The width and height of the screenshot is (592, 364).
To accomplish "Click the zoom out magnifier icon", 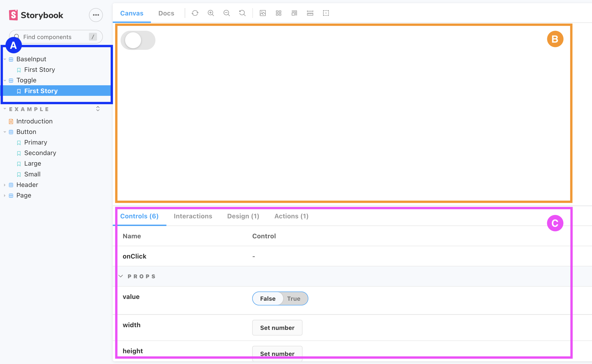I will pyautogui.click(x=226, y=13).
